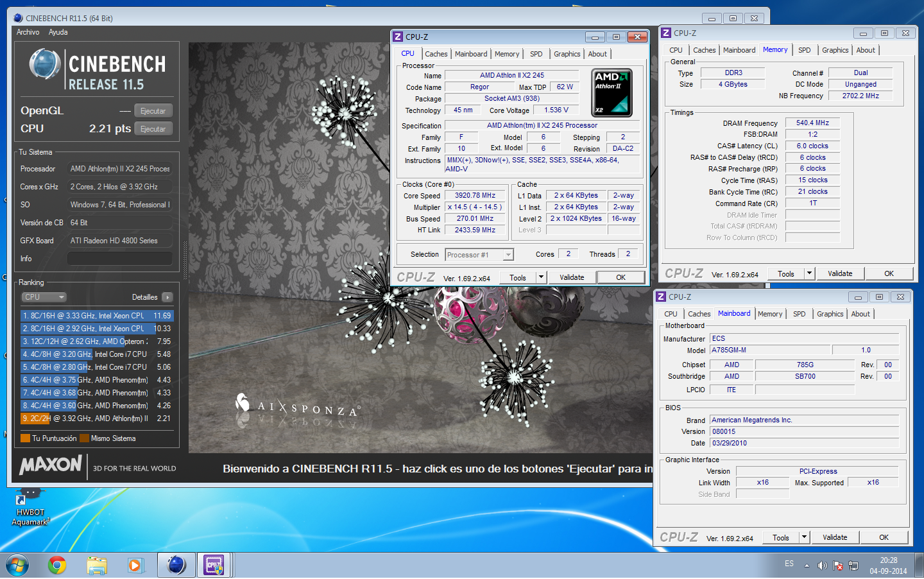Click Validate in CPU-Z Mainboard window

point(835,538)
